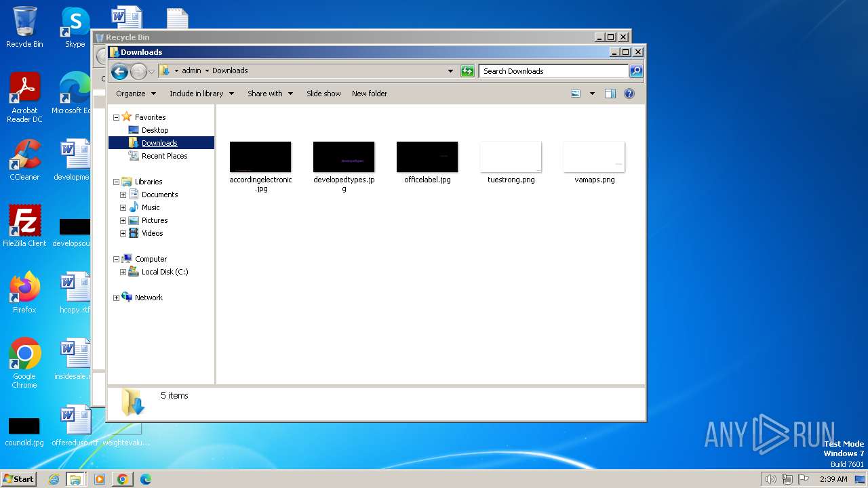The height and width of the screenshot is (488, 868).
Task: Select Recent Places under Favorites
Action: (x=164, y=156)
